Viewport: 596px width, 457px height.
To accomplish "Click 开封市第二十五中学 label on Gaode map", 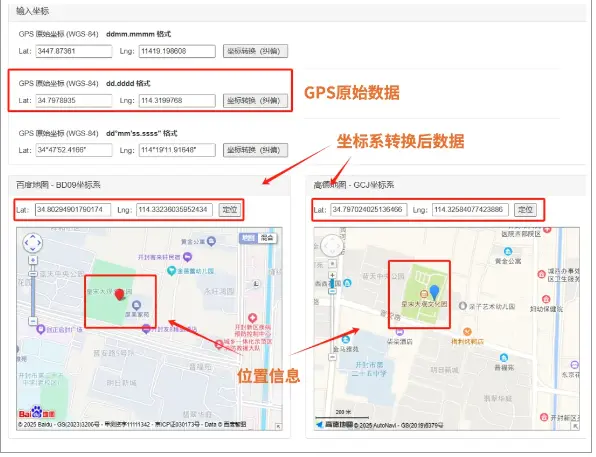I will point(368,369).
